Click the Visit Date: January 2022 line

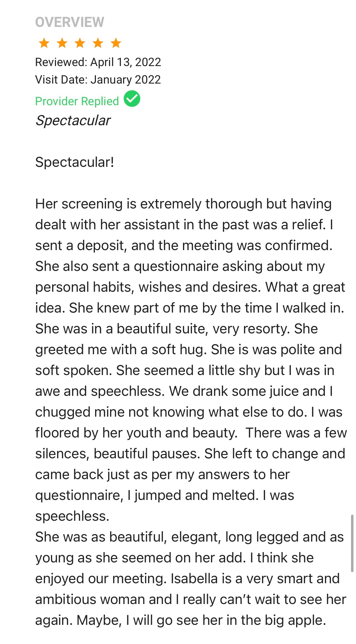coord(98,80)
